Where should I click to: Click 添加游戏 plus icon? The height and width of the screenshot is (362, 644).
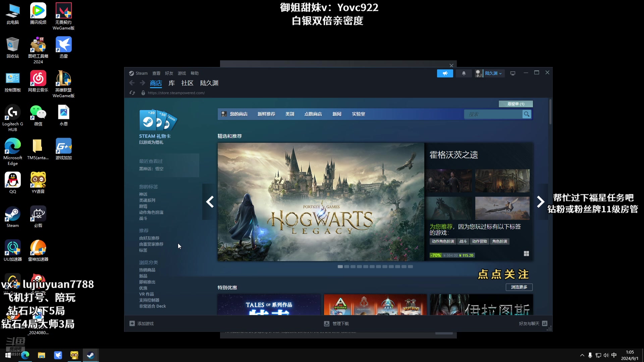[x=132, y=323]
